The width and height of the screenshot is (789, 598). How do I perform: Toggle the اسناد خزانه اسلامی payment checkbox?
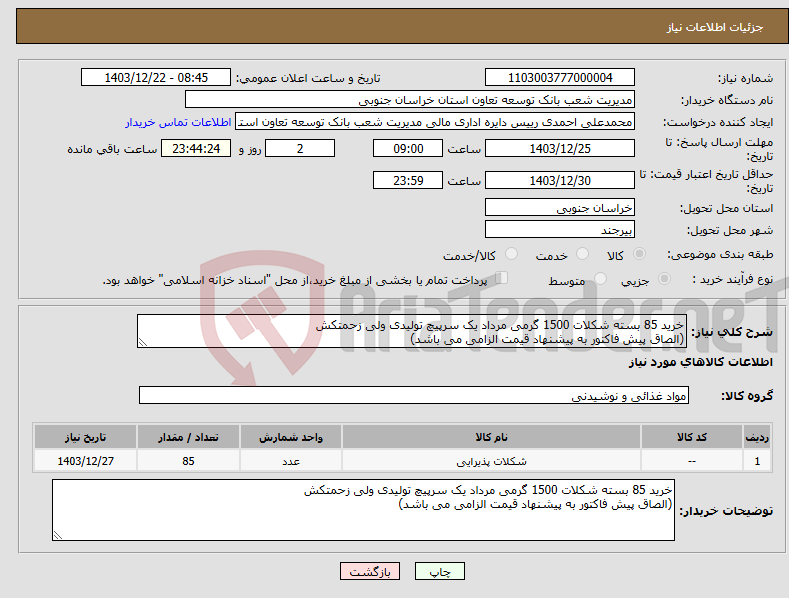click(x=502, y=278)
